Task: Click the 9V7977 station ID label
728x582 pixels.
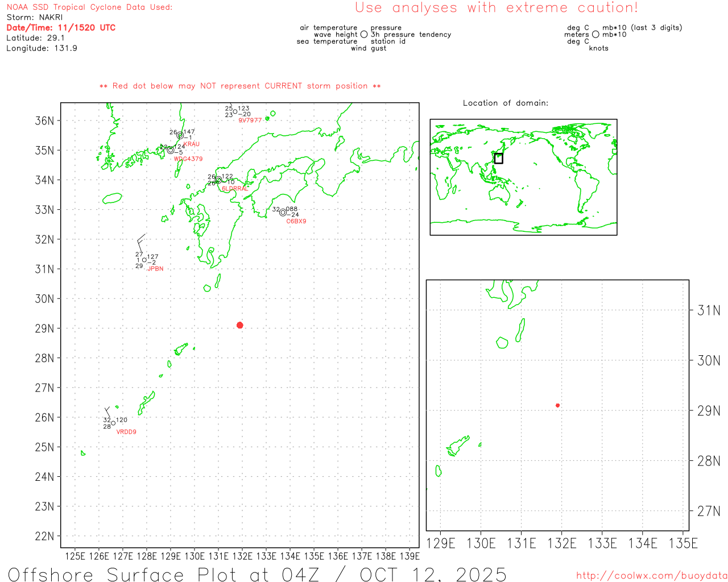Action: 250,120
